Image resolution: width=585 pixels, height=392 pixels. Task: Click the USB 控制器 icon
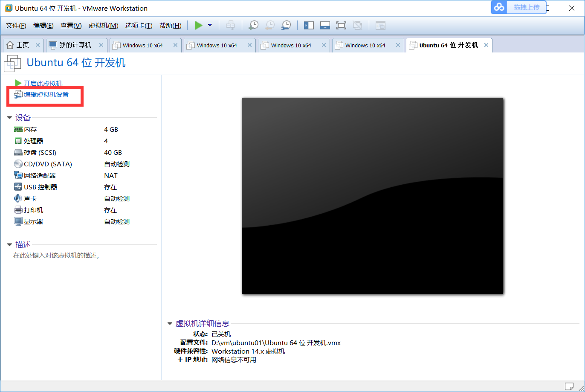18,187
